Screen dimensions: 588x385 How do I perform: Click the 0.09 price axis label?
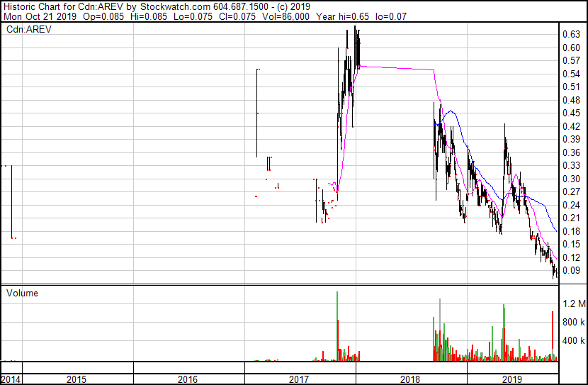pos(572,271)
